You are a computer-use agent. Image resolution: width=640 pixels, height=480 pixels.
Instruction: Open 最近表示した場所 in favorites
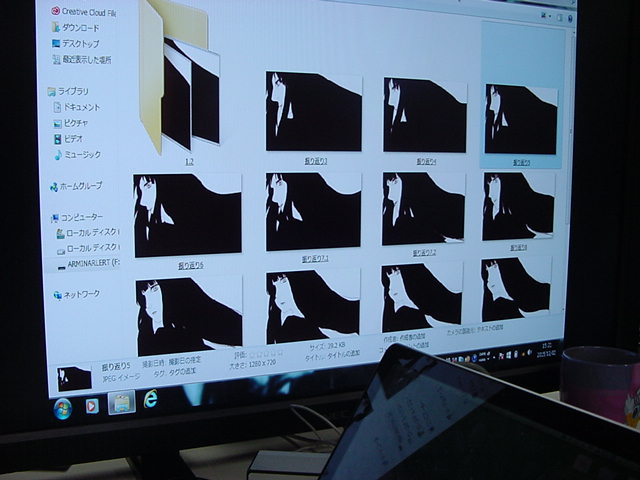(x=82, y=60)
